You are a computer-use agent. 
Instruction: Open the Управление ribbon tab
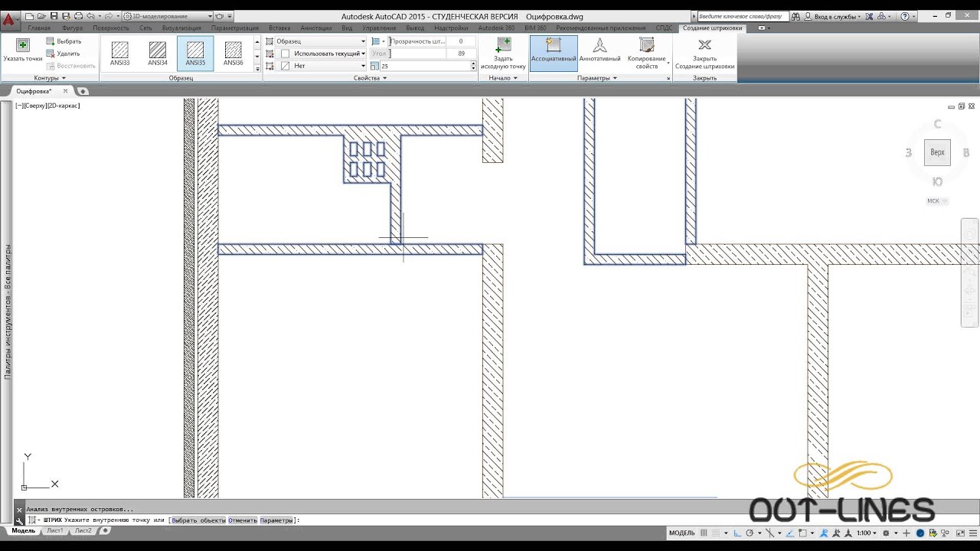coord(379,28)
